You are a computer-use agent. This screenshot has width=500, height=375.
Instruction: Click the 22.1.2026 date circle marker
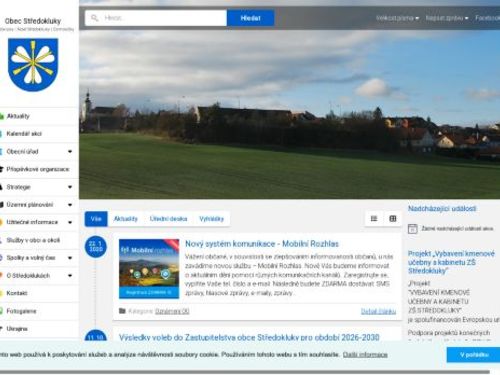[96, 247]
